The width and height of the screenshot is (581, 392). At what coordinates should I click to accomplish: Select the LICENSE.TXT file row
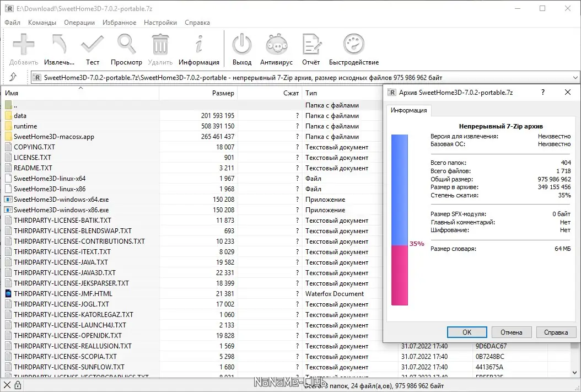pyautogui.click(x=193, y=158)
